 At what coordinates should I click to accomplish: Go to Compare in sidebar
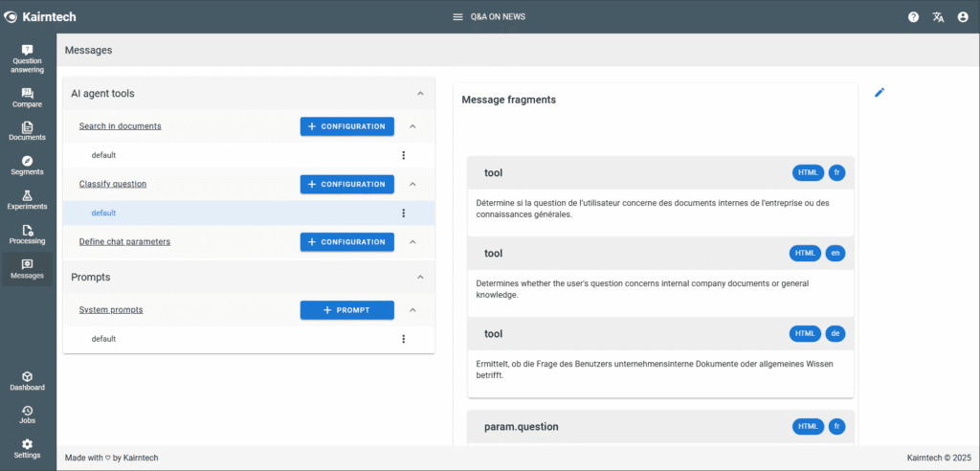(27, 98)
